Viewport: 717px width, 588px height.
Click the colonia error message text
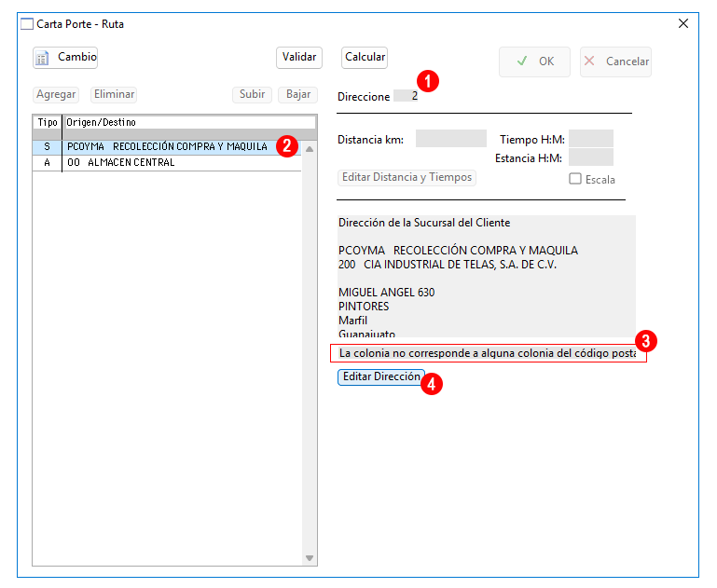[x=488, y=353]
